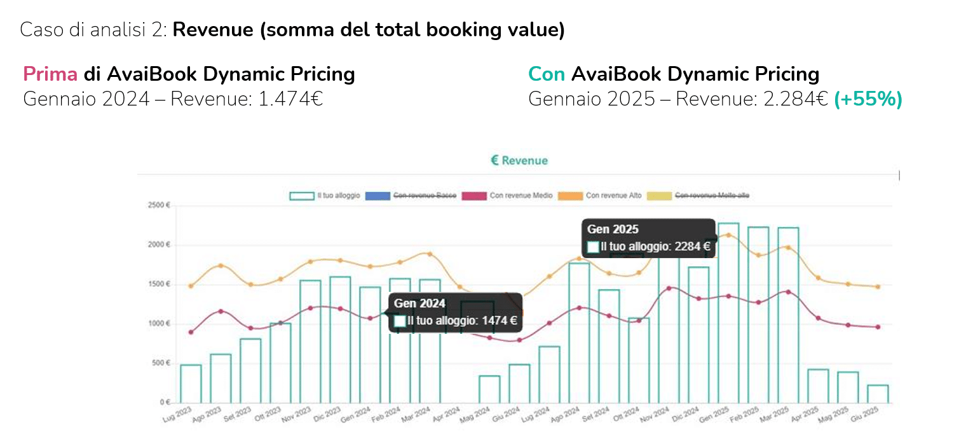This screenshot has height=440, width=980.
Task: Click the Gen 2024 tooltip box
Action: (x=455, y=312)
